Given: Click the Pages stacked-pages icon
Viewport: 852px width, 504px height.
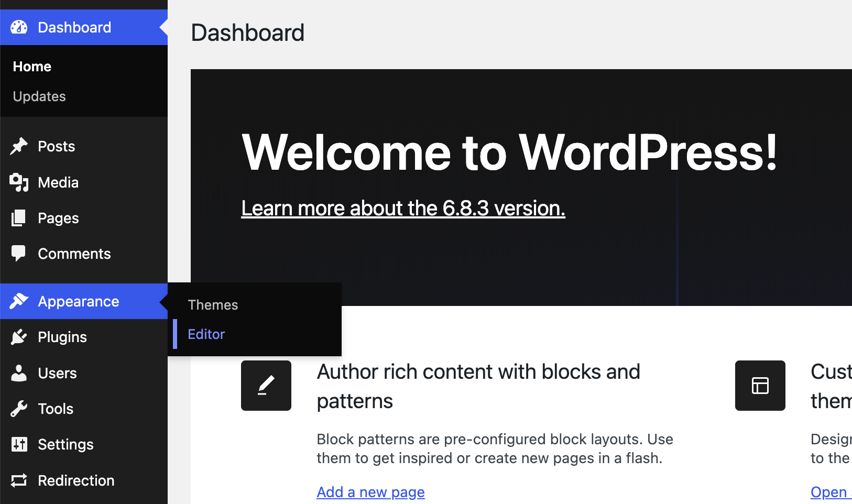Looking at the screenshot, I should 19,218.
